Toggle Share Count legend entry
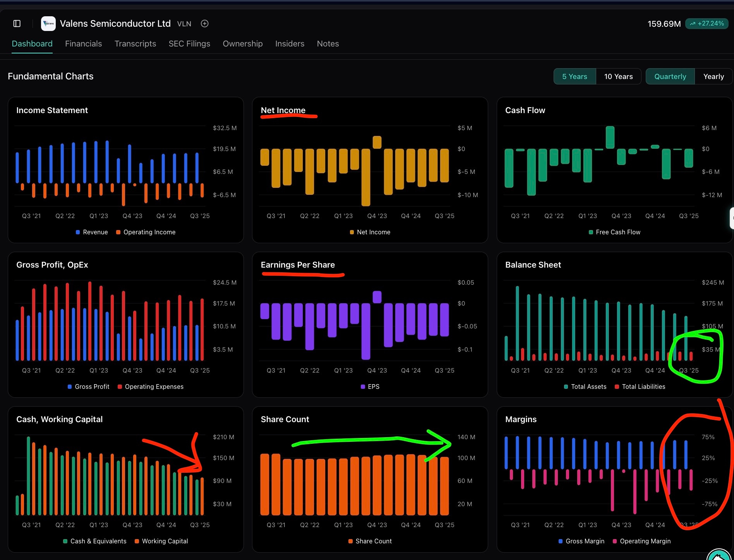The width and height of the screenshot is (734, 560). tap(370, 541)
